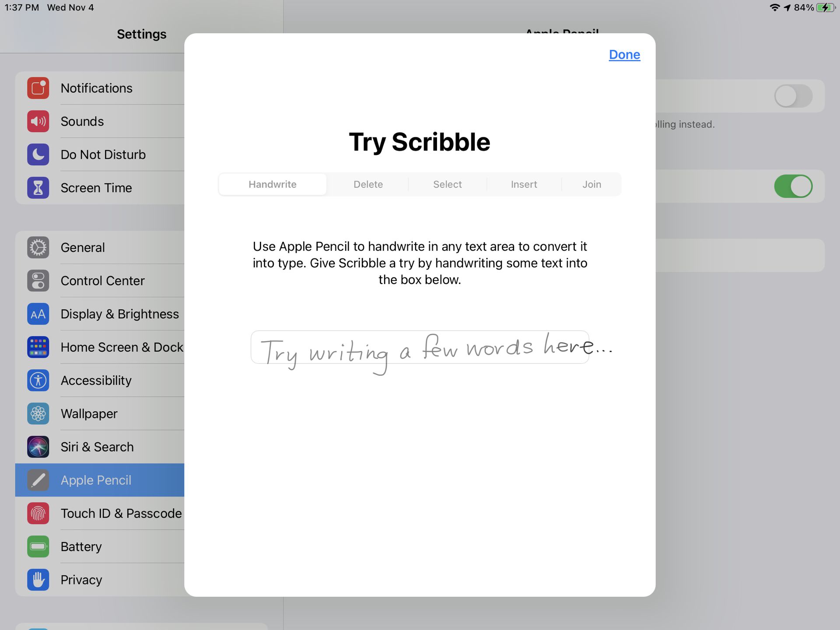Switch to the Delete tab
Viewport: 840px width, 630px height.
point(368,184)
